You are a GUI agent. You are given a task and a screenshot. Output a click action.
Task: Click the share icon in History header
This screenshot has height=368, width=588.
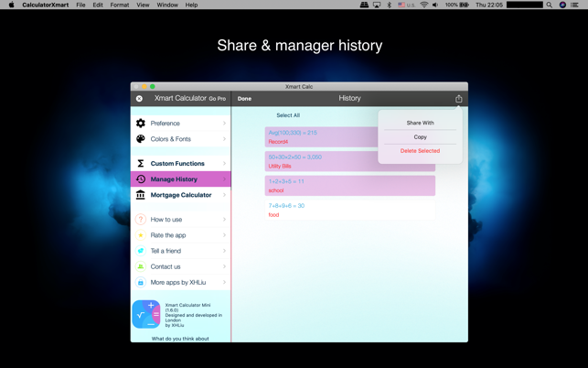[459, 99]
